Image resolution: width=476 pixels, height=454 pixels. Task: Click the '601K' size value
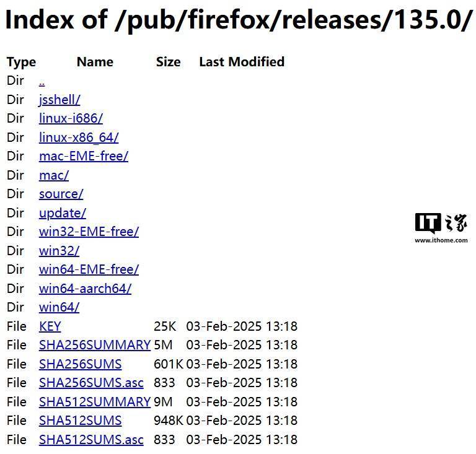pos(169,364)
